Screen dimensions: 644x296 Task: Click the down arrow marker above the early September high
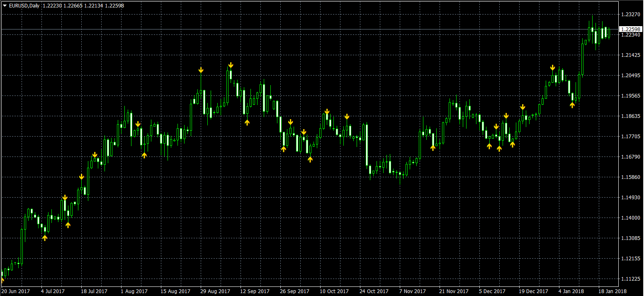coord(231,65)
